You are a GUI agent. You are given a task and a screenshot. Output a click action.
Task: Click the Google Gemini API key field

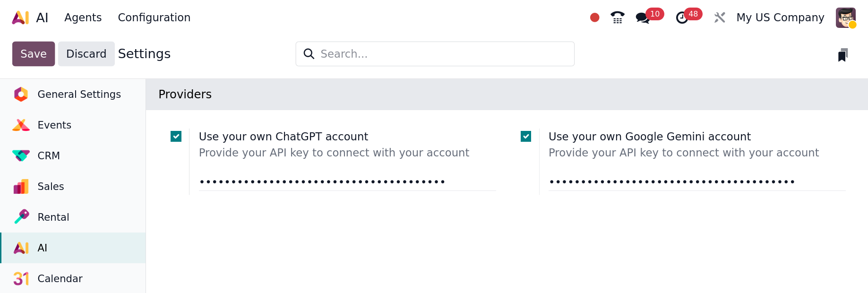coord(697,181)
